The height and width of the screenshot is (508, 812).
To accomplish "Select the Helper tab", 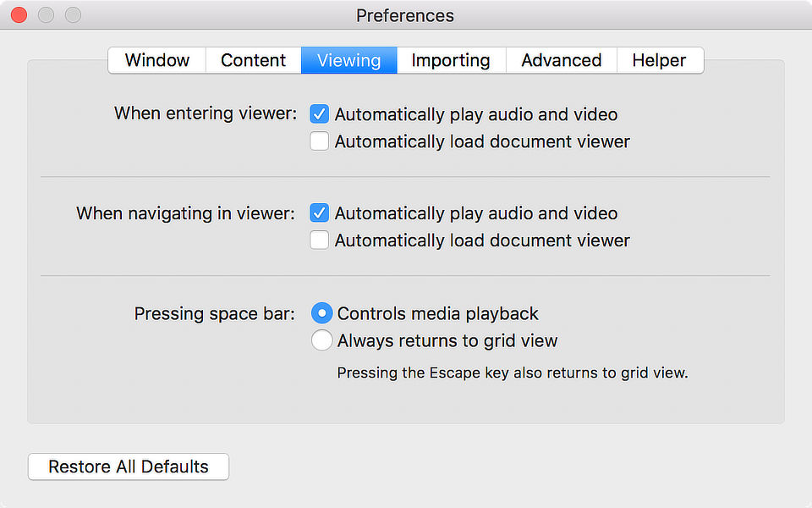I will (x=659, y=60).
